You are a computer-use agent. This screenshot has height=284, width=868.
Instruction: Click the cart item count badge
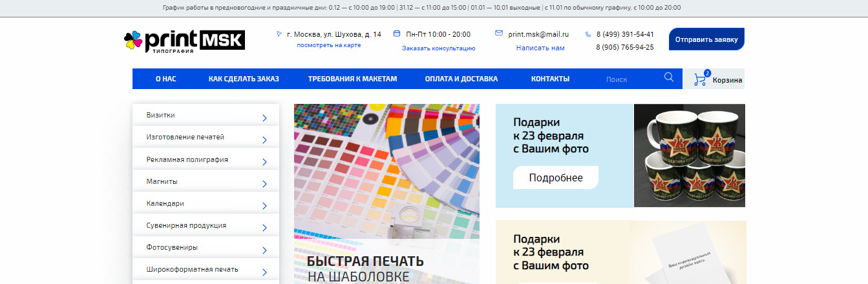(x=707, y=73)
